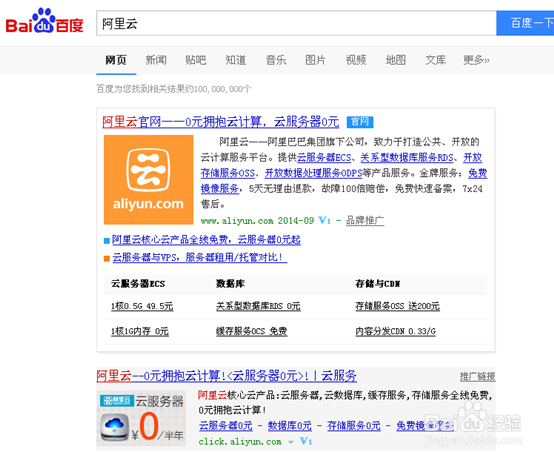Click the orange aliyun.com logo image
554x460 pixels.
coord(148,179)
